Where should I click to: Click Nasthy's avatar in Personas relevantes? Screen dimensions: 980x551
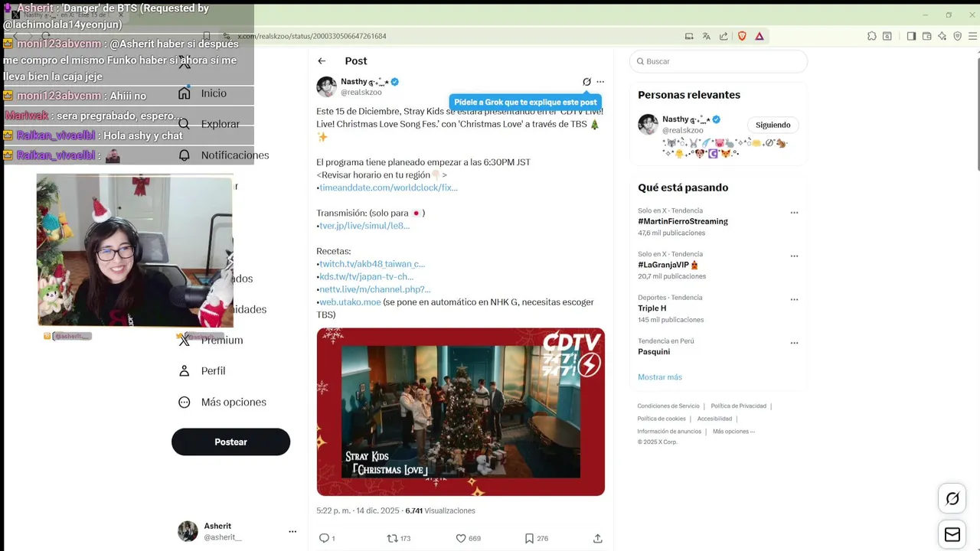click(648, 124)
